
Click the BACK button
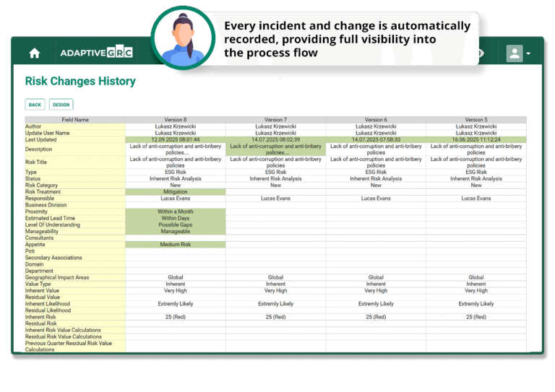tap(35, 105)
